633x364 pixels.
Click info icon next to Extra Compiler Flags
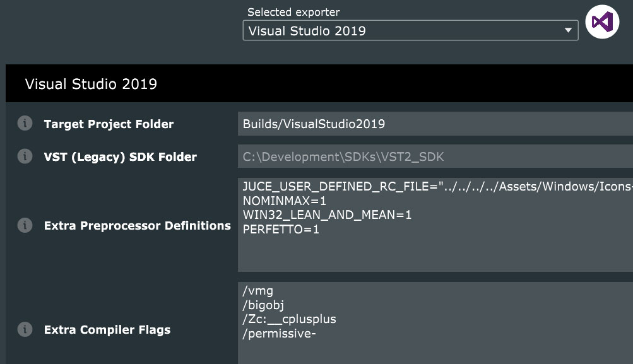tap(25, 329)
